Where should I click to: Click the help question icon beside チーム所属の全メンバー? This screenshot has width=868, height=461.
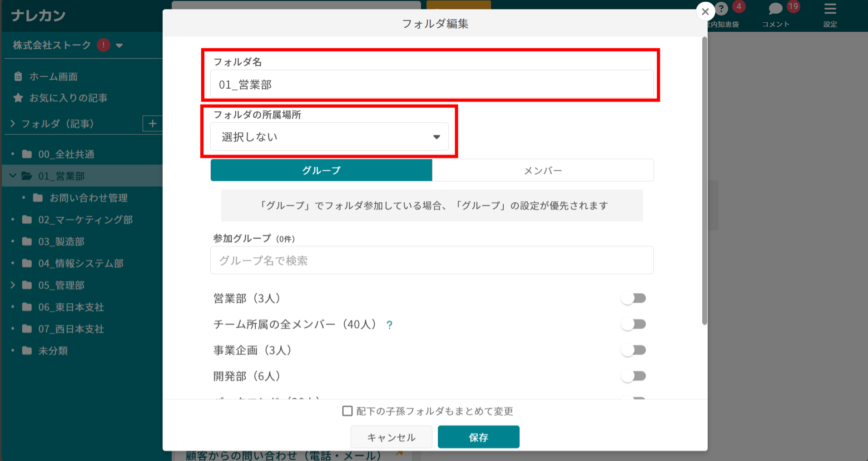390,325
